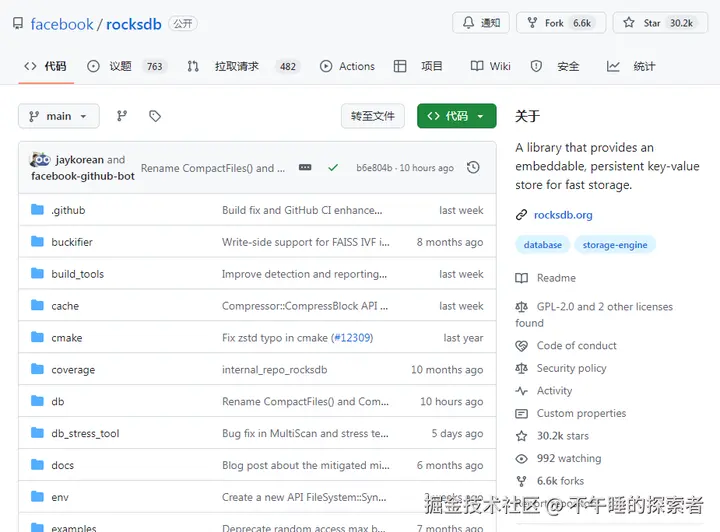Open the .github folder
The image size is (720, 532).
click(68, 210)
